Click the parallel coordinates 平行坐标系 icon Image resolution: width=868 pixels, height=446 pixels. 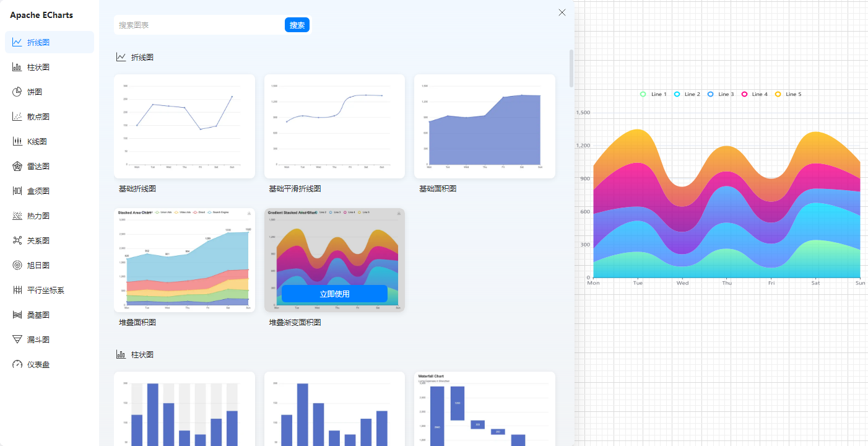[x=17, y=290]
